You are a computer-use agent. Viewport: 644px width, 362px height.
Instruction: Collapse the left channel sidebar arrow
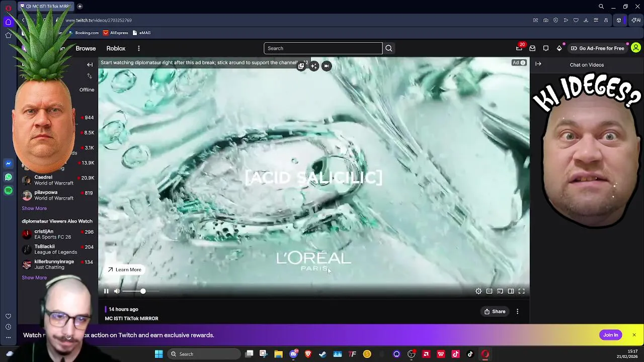point(90,65)
